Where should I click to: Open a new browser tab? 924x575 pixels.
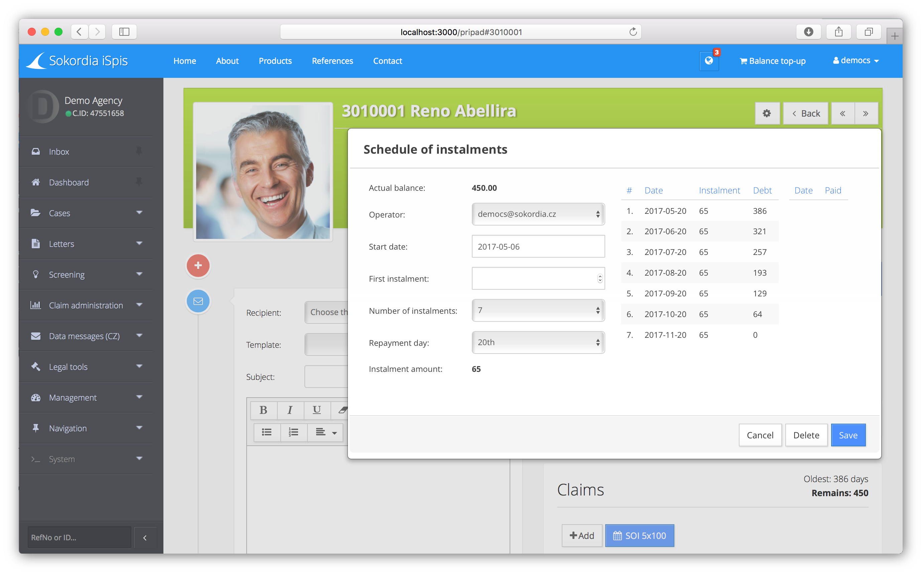[894, 36]
